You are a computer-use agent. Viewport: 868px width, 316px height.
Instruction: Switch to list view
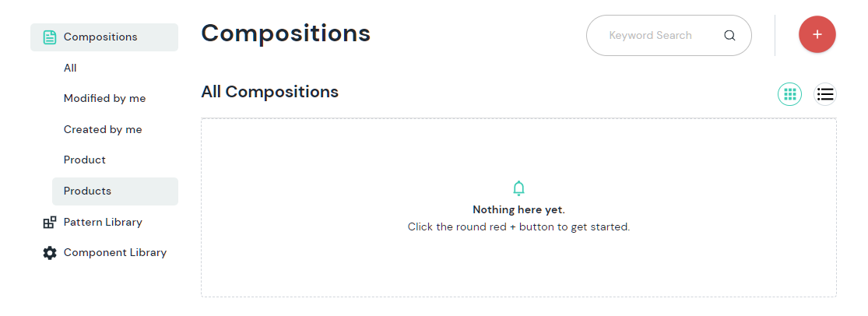coord(825,94)
